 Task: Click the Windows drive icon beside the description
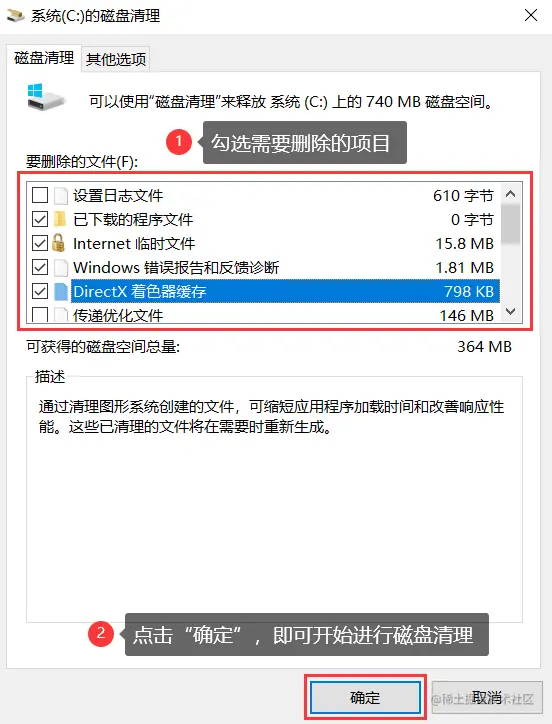point(45,97)
